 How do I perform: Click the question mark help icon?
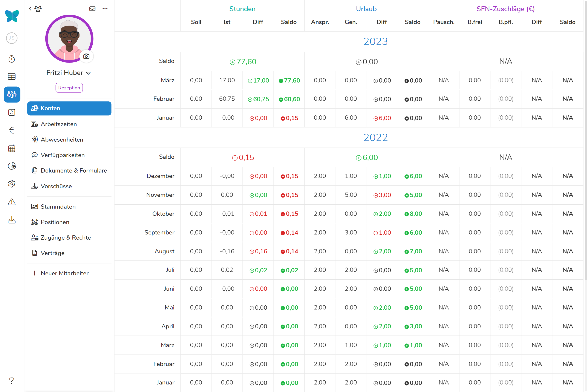tap(12, 380)
